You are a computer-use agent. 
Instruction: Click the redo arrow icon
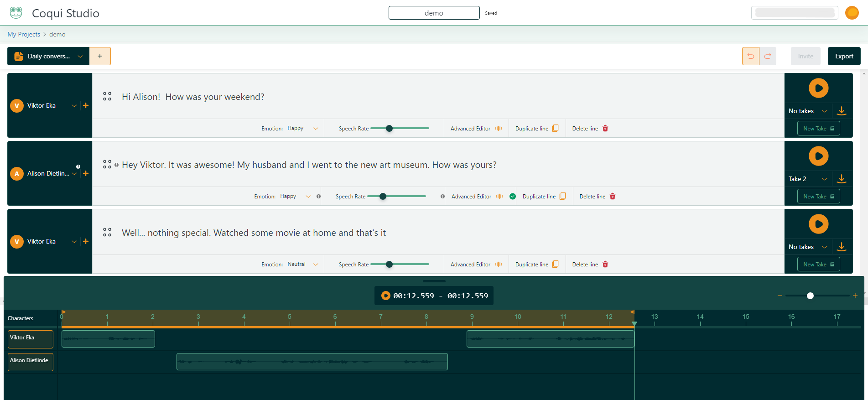(768, 56)
